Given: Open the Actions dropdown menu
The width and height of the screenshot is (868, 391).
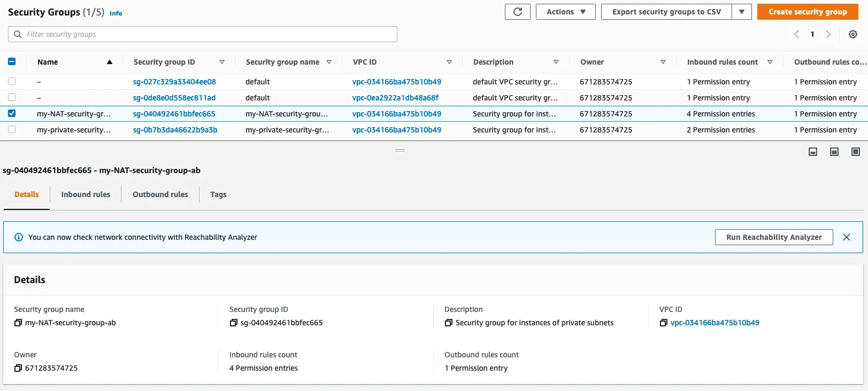Looking at the screenshot, I should click(565, 12).
